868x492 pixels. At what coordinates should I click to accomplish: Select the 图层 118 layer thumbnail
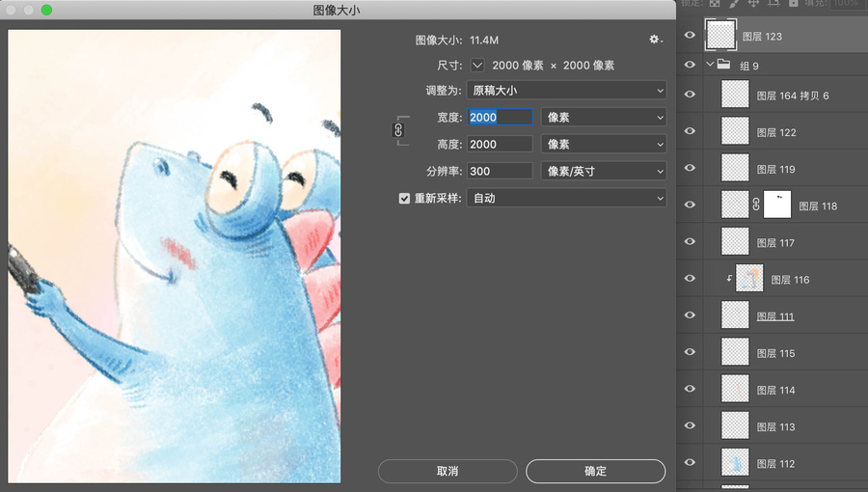(x=735, y=205)
